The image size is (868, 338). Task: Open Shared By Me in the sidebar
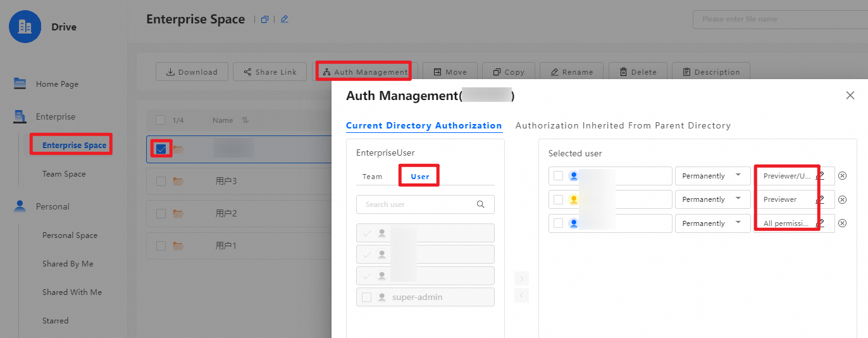coord(68,264)
